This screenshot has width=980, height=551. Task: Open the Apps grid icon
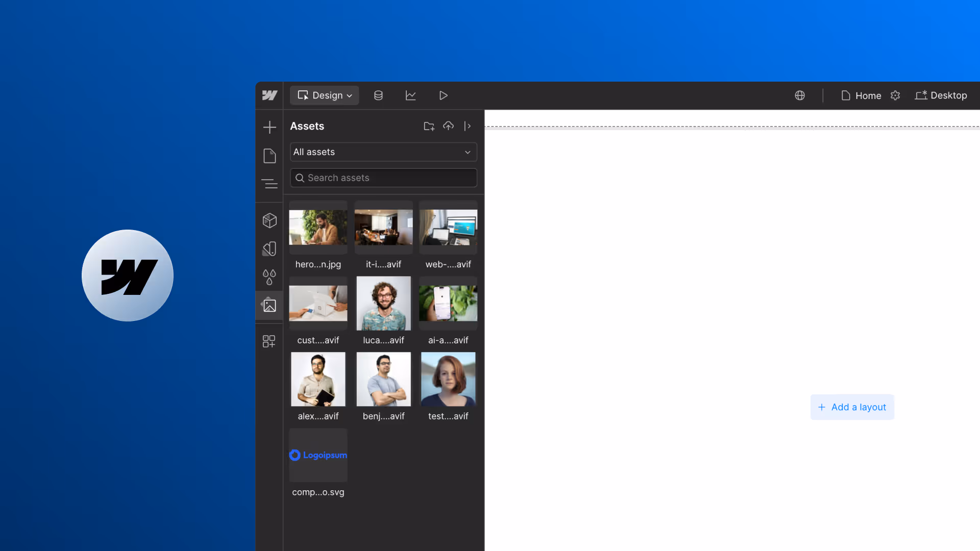269,341
